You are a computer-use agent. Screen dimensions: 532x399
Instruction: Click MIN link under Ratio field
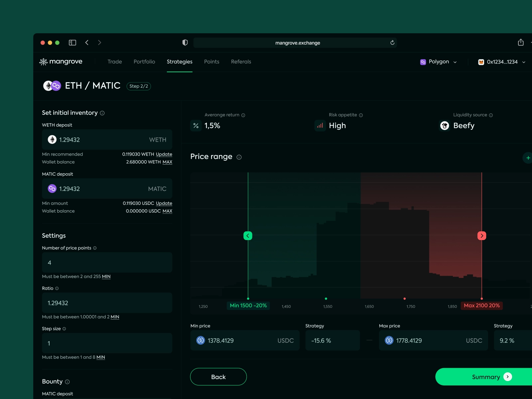(115, 317)
